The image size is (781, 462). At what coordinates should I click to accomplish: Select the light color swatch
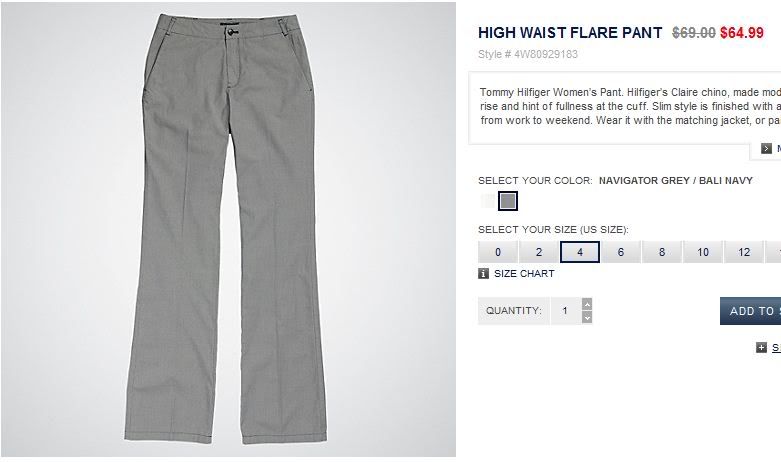click(x=488, y=201)
